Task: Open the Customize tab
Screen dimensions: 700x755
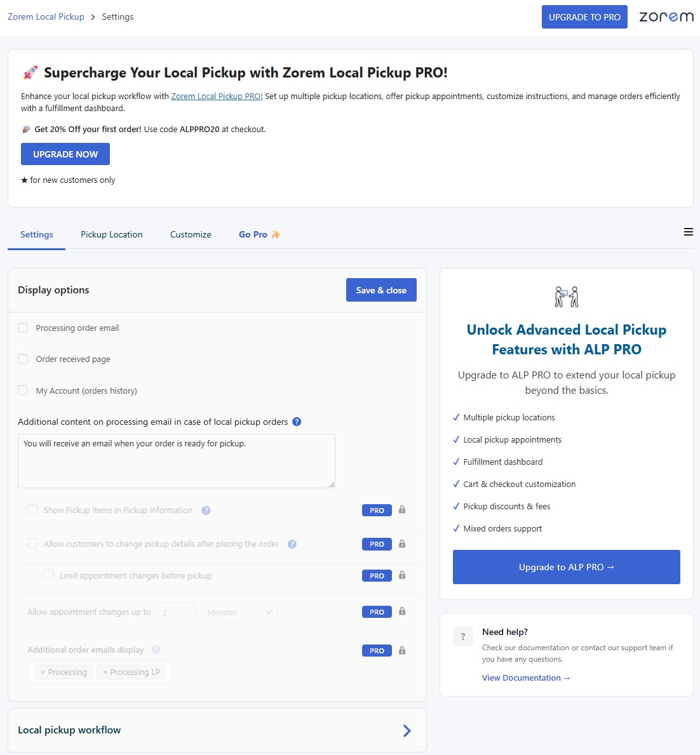Action: pos(191,234)
